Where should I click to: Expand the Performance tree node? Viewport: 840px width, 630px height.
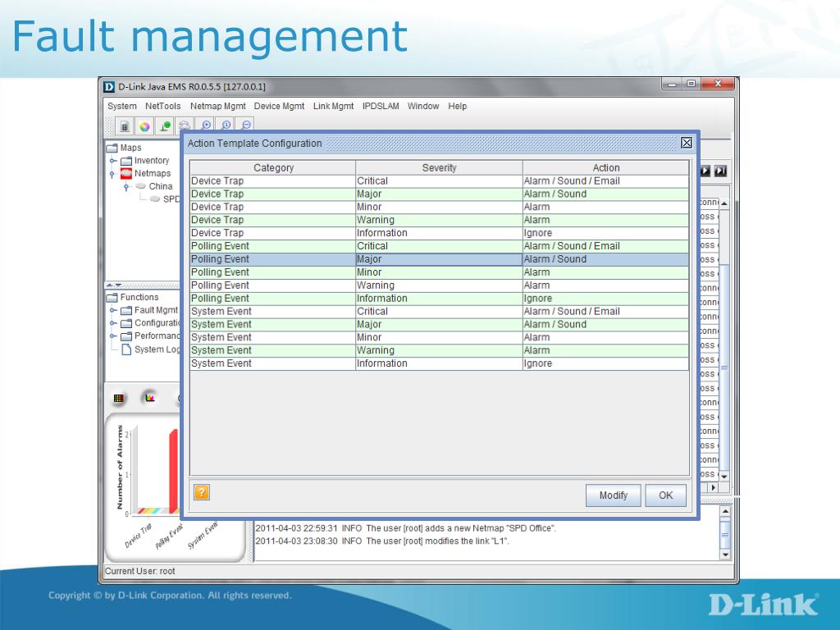pos(112,336)
